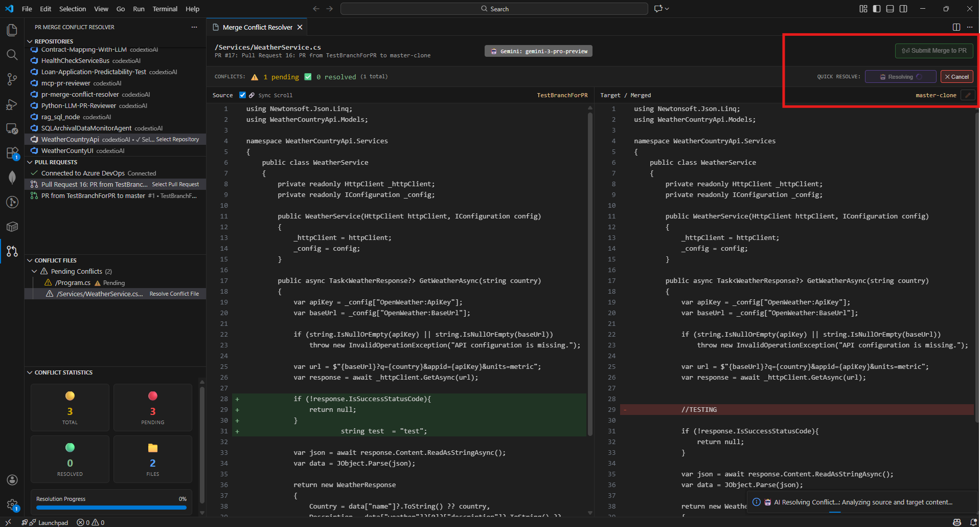Screen dimensions: 980x527
Task: Click the remote window status bar icon
Action: coord(8,522)
